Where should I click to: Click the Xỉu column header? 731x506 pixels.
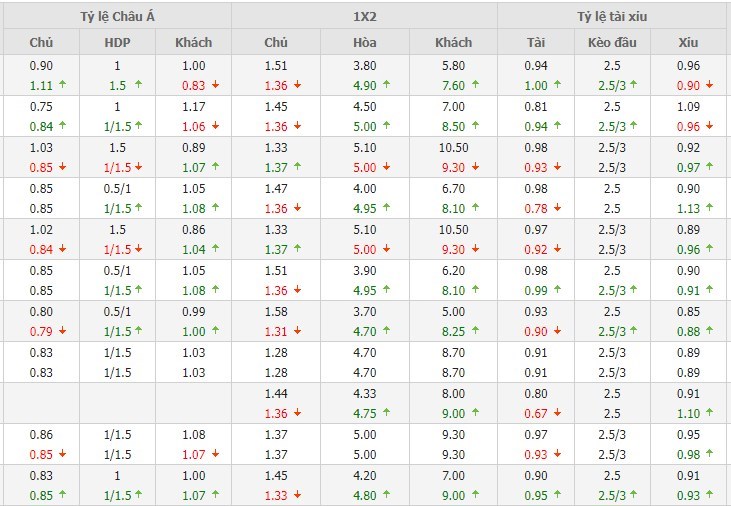(687, 43)
